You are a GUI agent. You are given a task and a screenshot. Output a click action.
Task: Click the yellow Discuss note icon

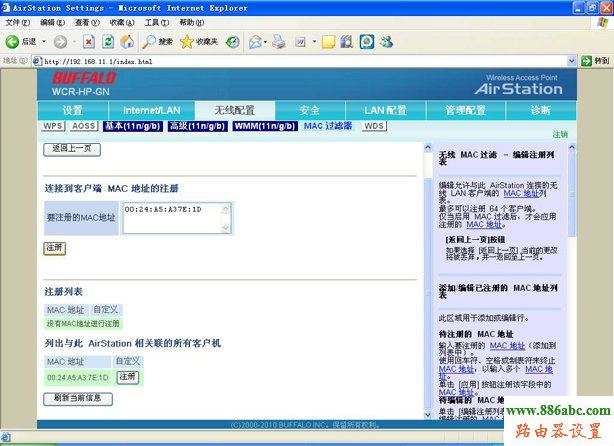pos(328,42)
